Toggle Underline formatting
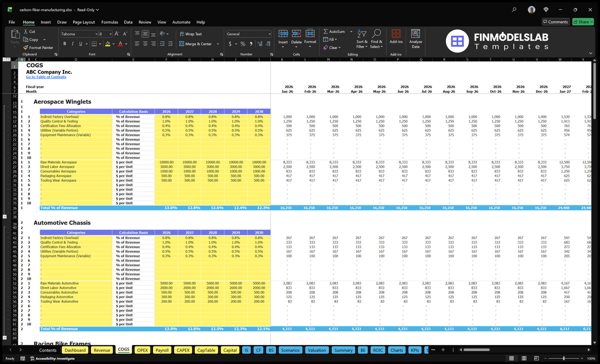This screenshot has height=364, width=600. [79, 44]
